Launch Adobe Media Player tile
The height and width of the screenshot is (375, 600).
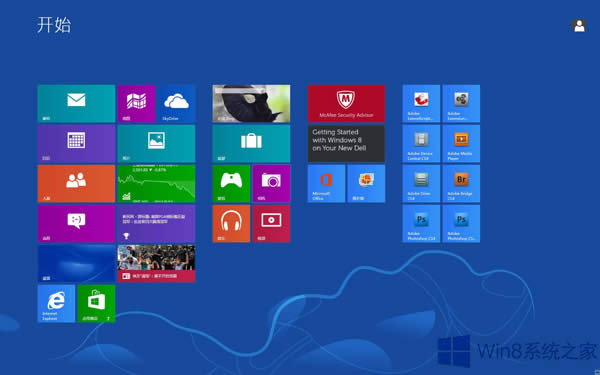pos(461,143)
